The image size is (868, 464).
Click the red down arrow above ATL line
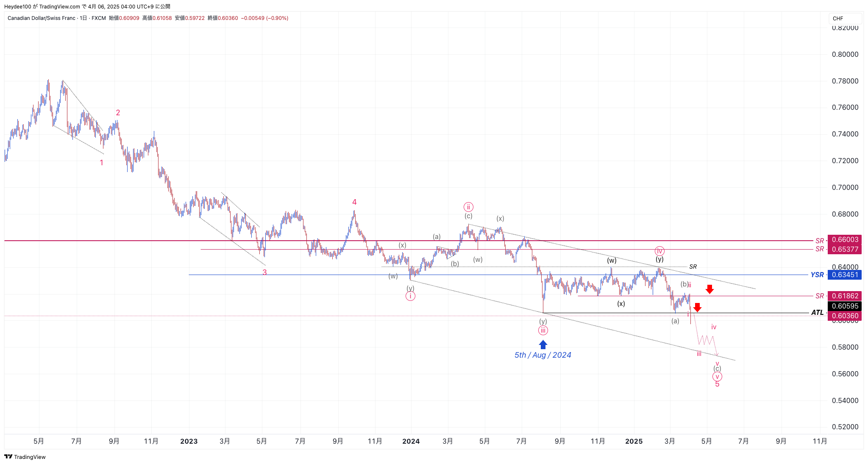[697, 308]
